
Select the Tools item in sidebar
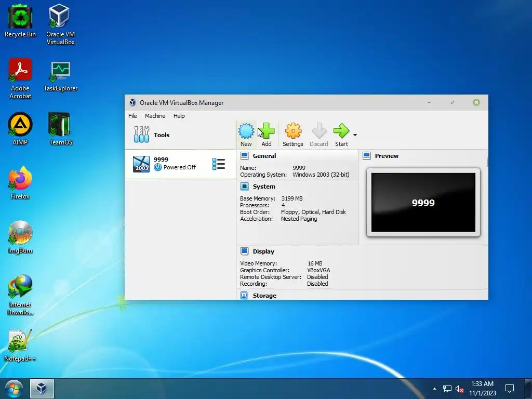click(x=180, y=135)
